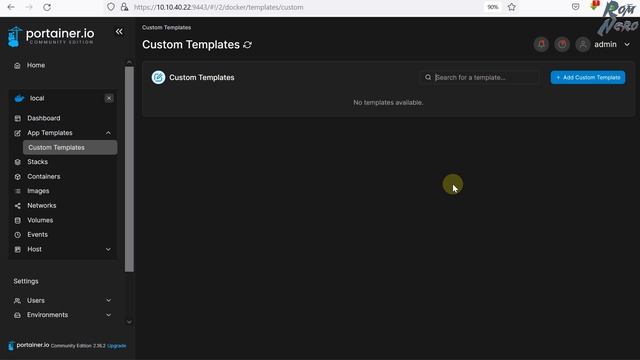This screenshot has width=640, height=360.
Task: Expand the Environments settings chevron
Action: 108,315
